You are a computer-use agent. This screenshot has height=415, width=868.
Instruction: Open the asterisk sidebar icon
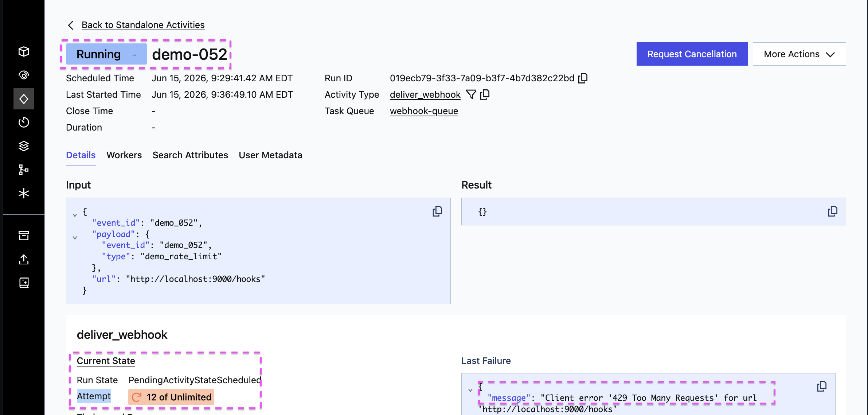(24, 193)
